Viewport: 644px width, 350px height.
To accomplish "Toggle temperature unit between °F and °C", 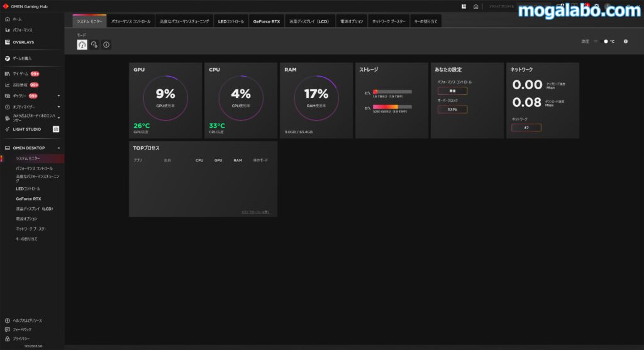I will click(604, 41).
